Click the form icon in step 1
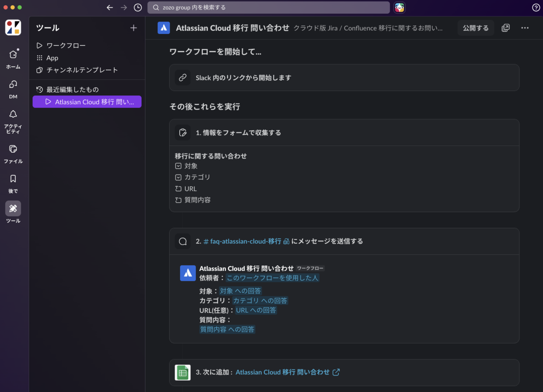543x392 pixels. tap(183, 132)
